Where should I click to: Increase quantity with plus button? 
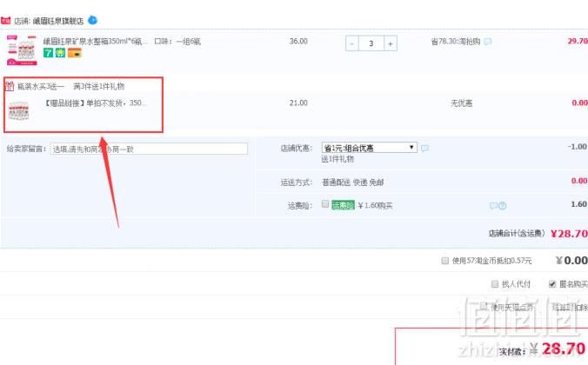(391, 43)
